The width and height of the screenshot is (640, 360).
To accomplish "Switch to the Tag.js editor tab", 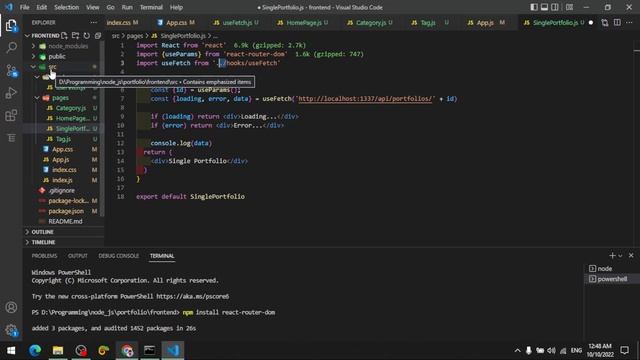I will coord(429,23).
